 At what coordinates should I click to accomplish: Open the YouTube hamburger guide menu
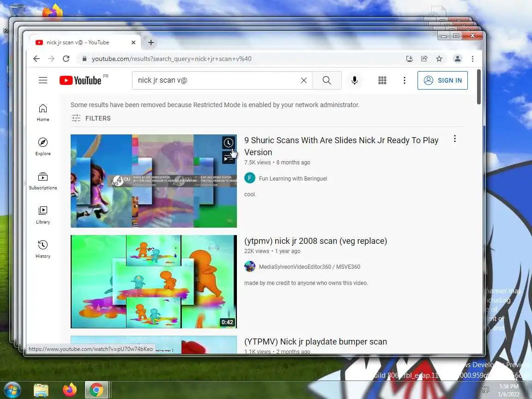(43, 80)
